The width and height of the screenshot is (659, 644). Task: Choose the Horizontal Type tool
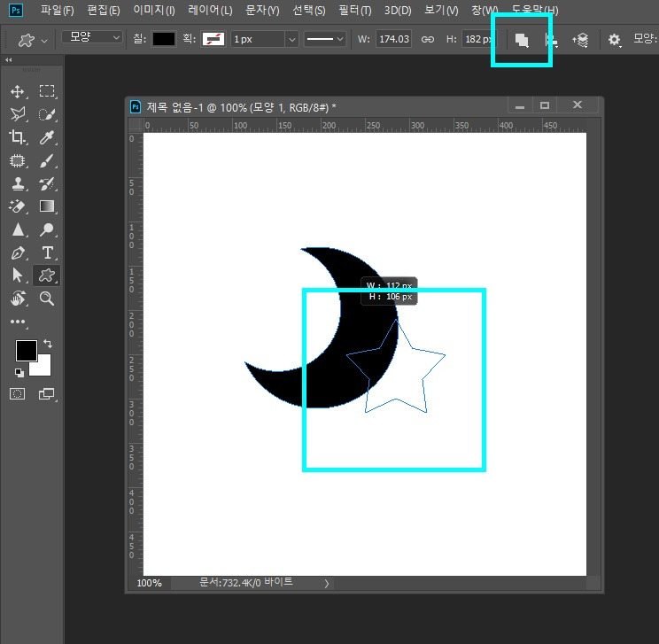tap(48, 252)
